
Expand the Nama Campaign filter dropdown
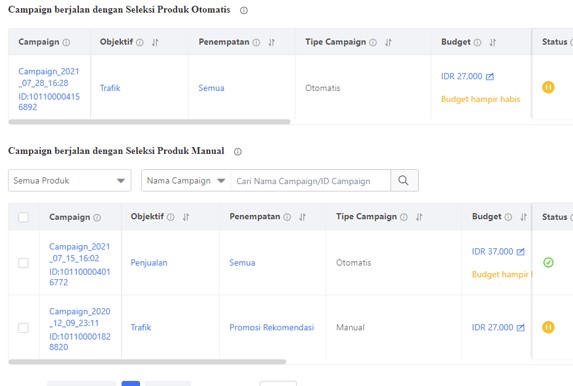point(186,181)
